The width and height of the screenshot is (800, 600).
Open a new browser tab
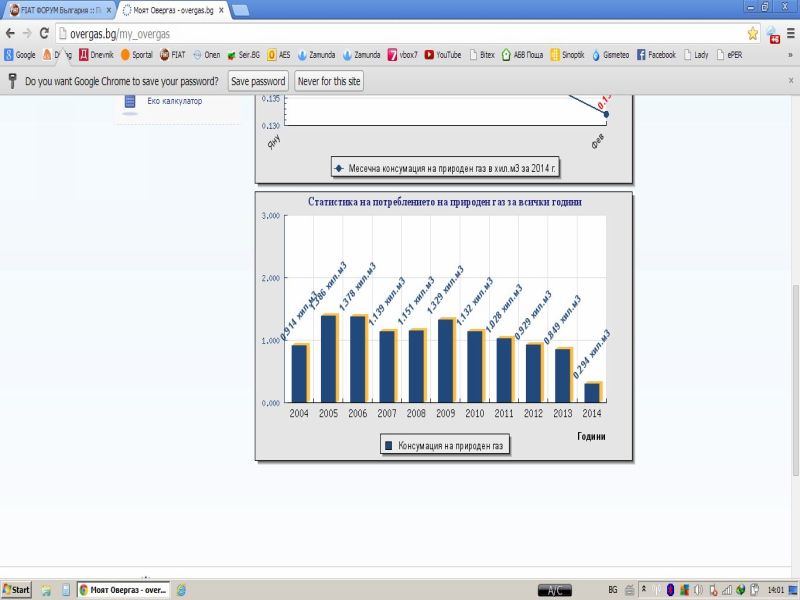coord(241,10)
